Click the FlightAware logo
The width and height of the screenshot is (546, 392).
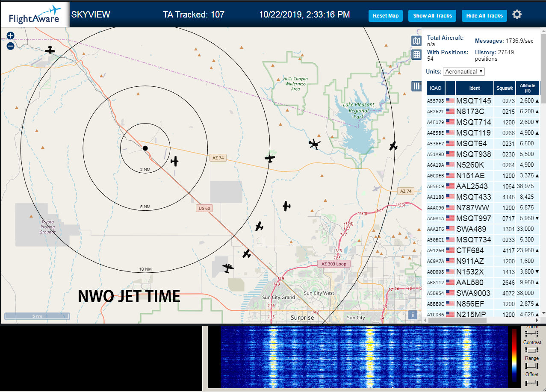click(35, 14)
